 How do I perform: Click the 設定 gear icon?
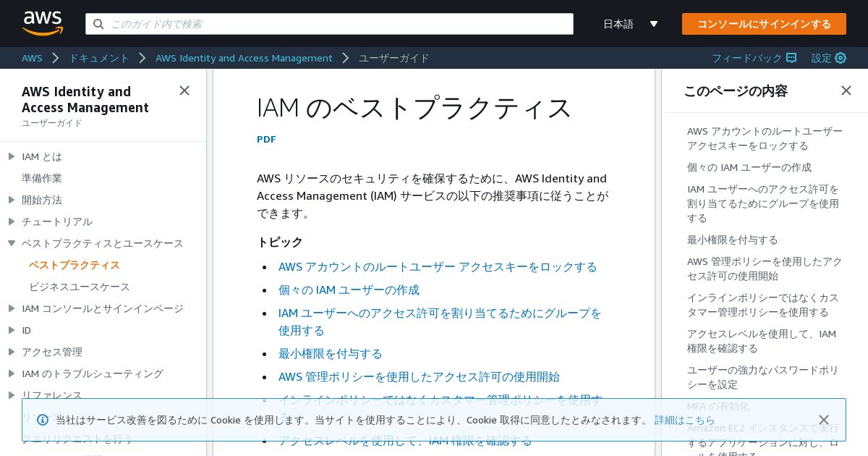click(841, 58)
